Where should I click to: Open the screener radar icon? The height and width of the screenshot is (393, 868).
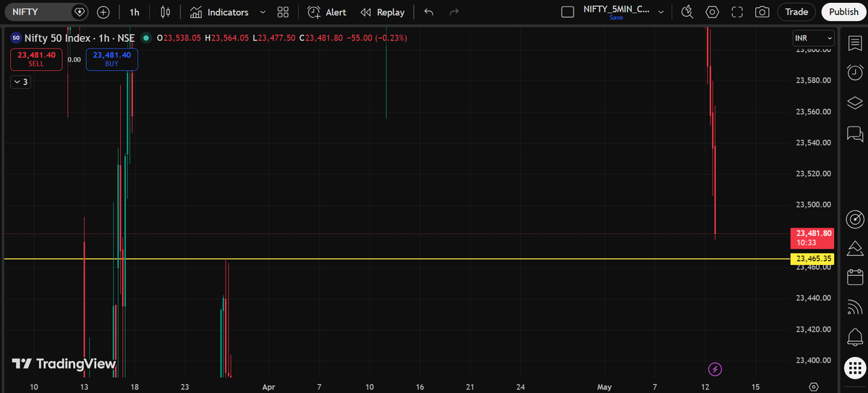854,218
